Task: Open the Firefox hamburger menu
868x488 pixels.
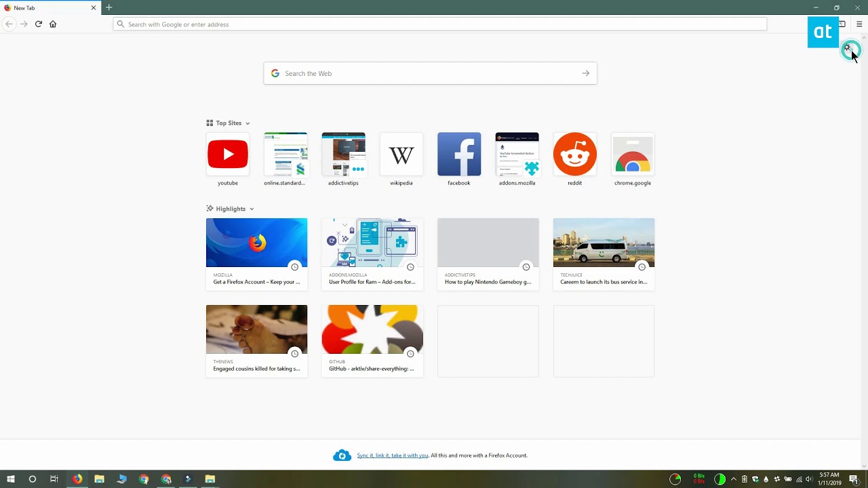Action: coord(859,24)
